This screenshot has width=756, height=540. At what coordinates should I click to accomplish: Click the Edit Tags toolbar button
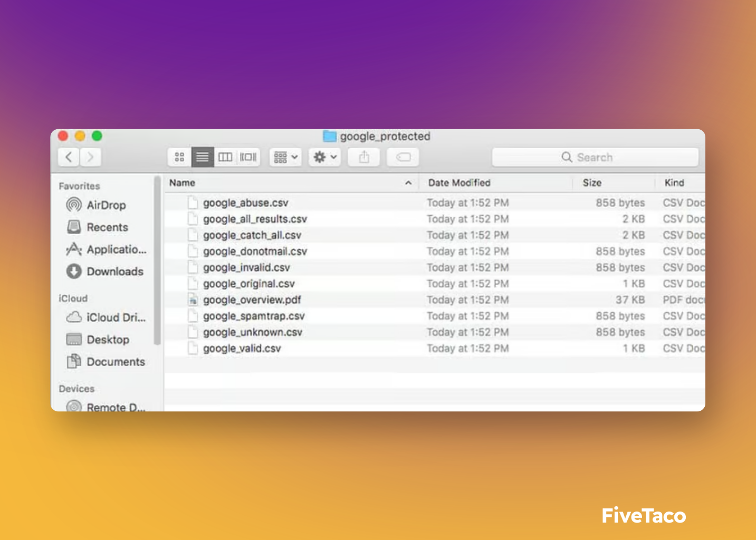pos(403,157)
